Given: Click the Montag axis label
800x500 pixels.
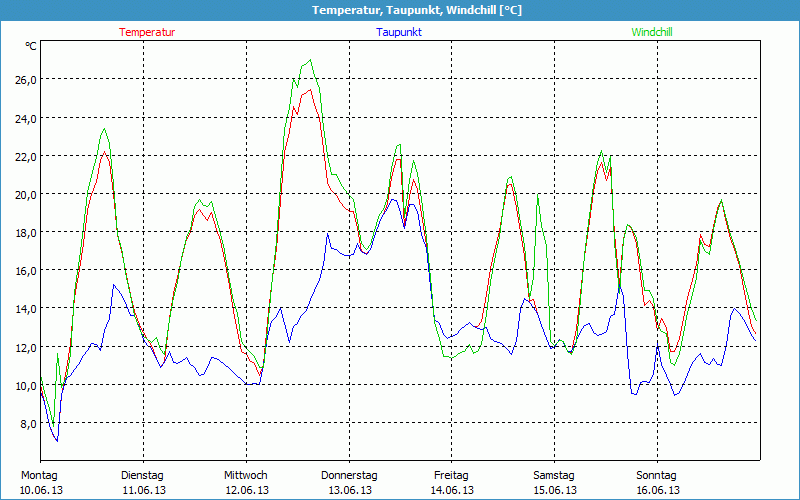Looking at the screenshot, I should [x=39, y=476].
